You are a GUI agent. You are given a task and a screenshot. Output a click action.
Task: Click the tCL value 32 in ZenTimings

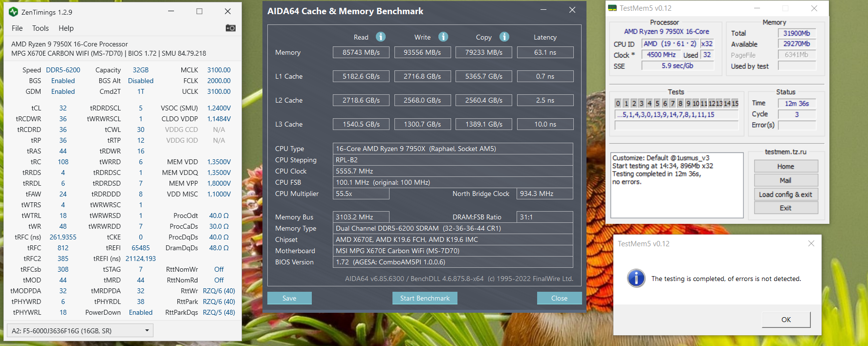point(63,108)
